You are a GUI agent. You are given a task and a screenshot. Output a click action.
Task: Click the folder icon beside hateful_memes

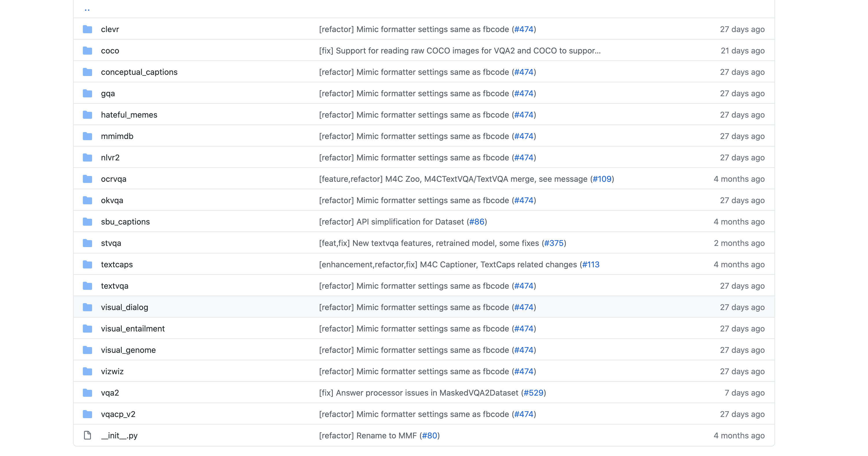87,115
